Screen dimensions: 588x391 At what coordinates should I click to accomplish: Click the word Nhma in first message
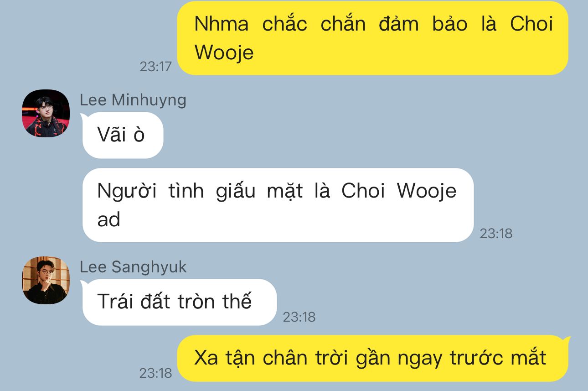222,24
